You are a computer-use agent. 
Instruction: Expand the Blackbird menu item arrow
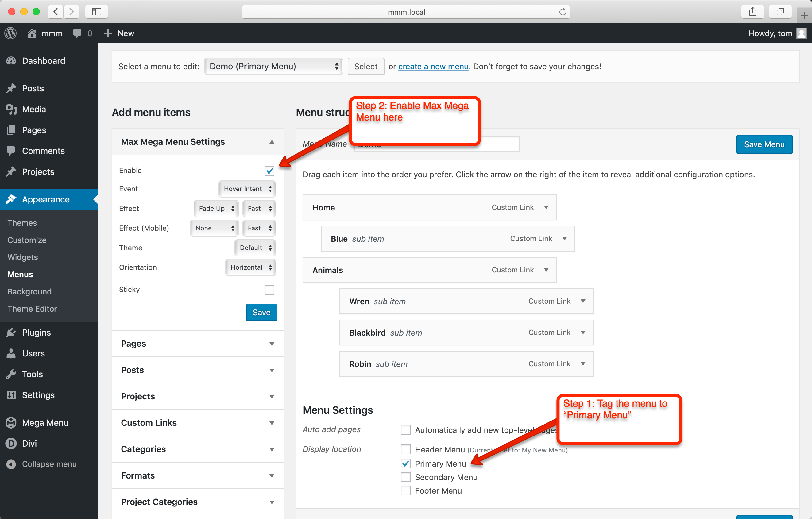(x=583, y=333)
